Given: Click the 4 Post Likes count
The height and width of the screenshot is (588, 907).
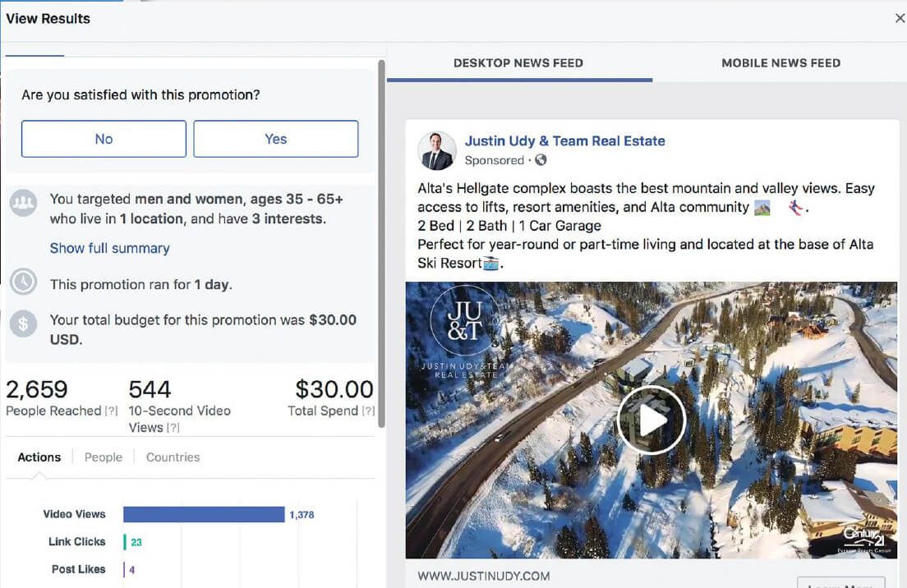Looking at the screenshot, I should (x=132, y=569).
